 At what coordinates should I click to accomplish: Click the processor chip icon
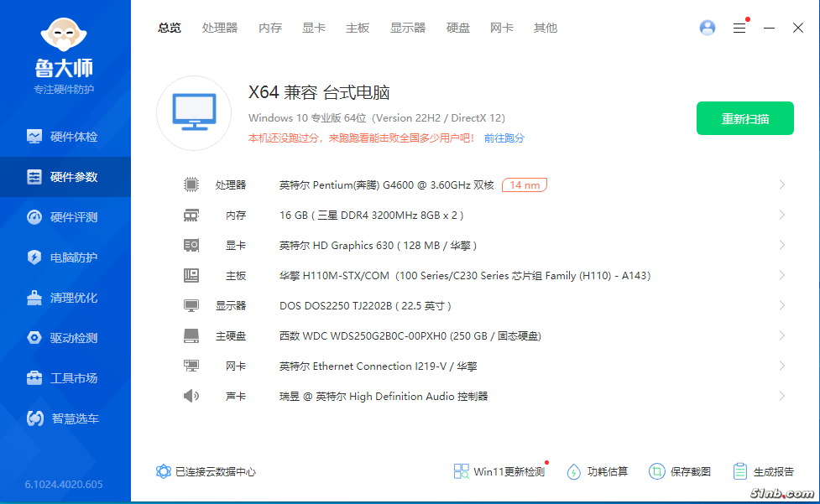pos(191,184)
